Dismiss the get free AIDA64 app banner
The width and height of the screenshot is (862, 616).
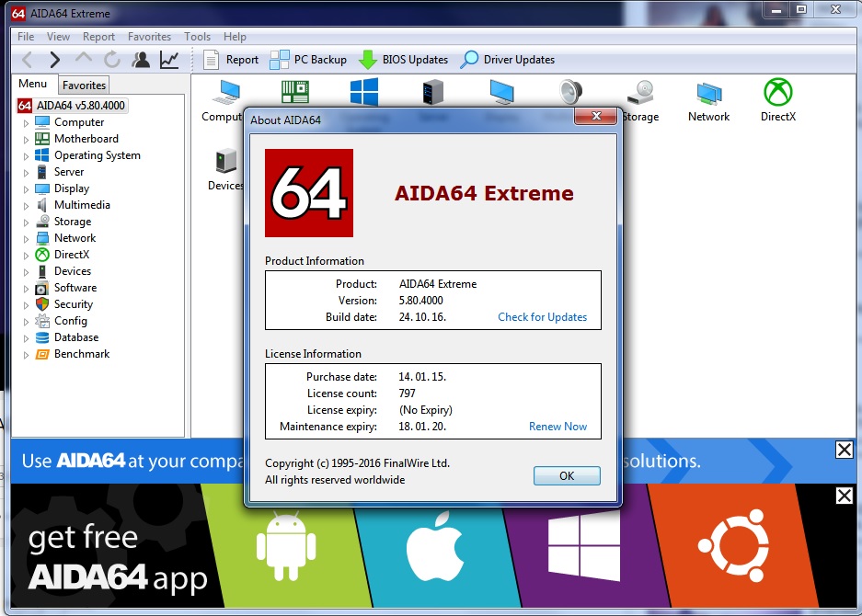(844, 496)
